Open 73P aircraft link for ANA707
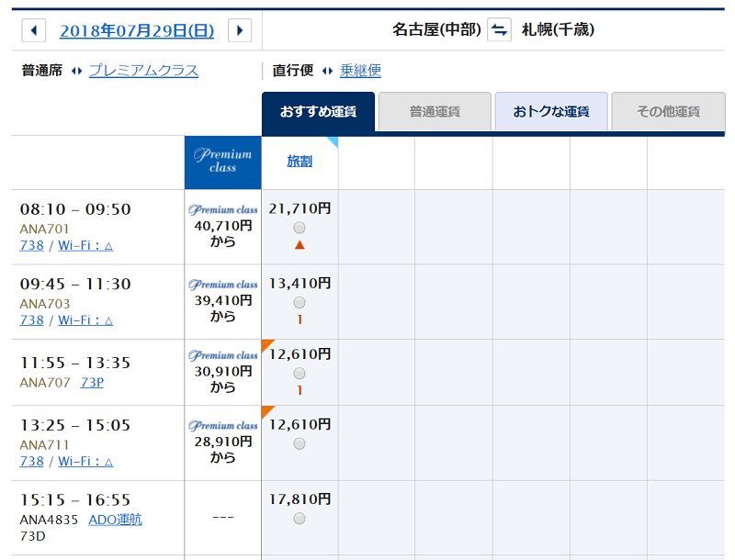This screenshot has width=735, height=560. point(92,383)
